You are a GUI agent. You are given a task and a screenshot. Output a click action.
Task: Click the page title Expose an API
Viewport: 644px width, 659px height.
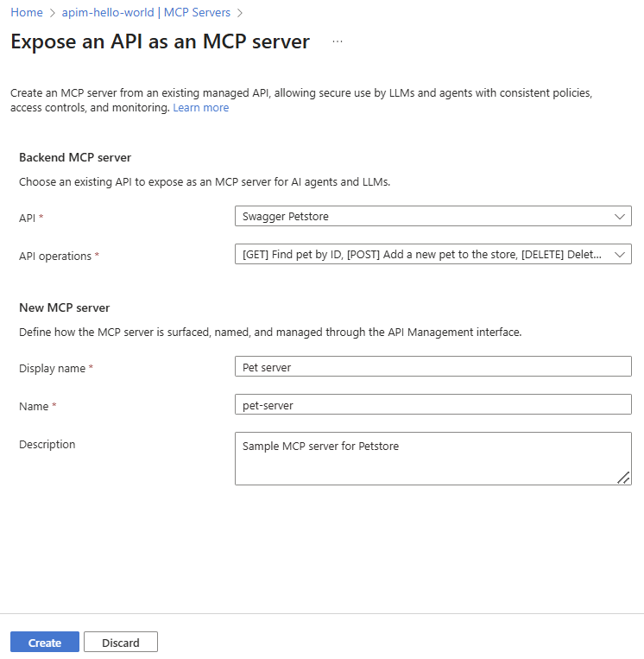coord(160,41)
